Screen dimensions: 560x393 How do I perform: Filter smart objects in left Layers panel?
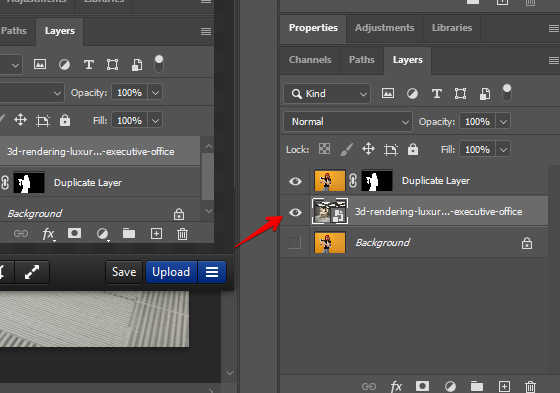coord(137,65)
